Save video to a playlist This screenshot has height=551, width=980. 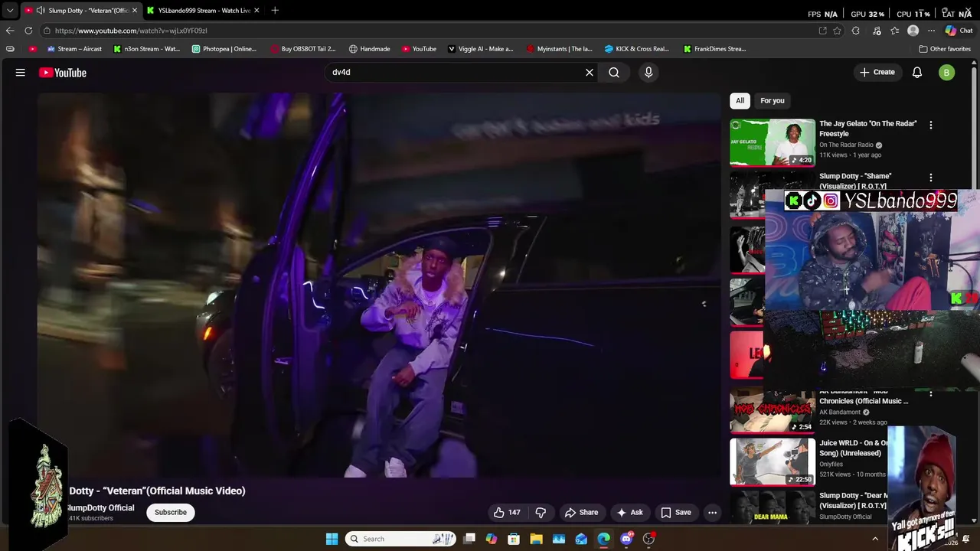676,513
